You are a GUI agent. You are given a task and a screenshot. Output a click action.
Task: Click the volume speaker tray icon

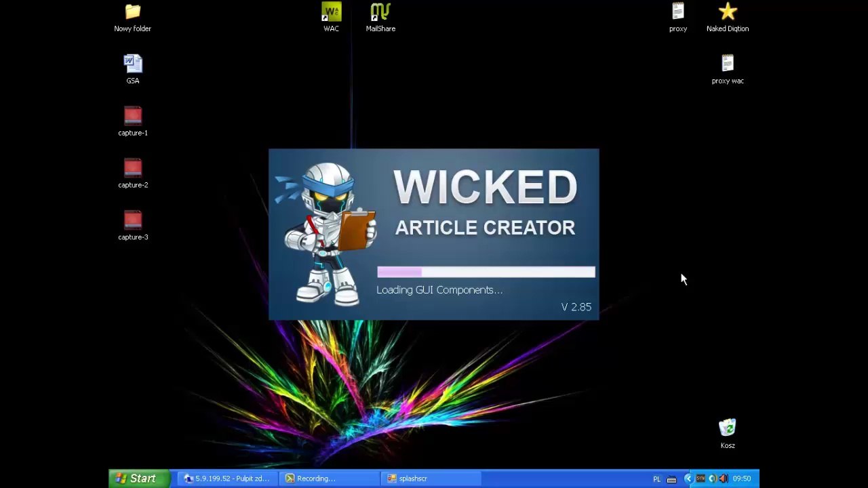(x=723, y=479)
